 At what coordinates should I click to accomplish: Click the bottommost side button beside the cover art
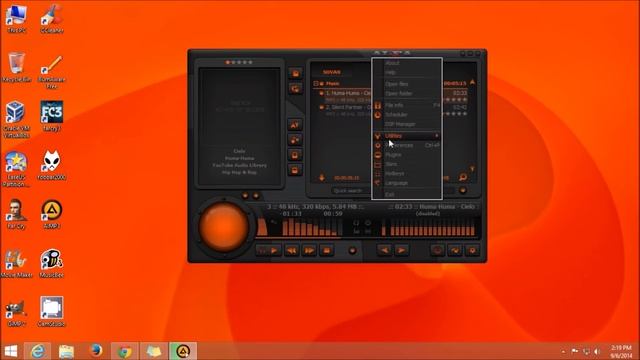[295, 170]
